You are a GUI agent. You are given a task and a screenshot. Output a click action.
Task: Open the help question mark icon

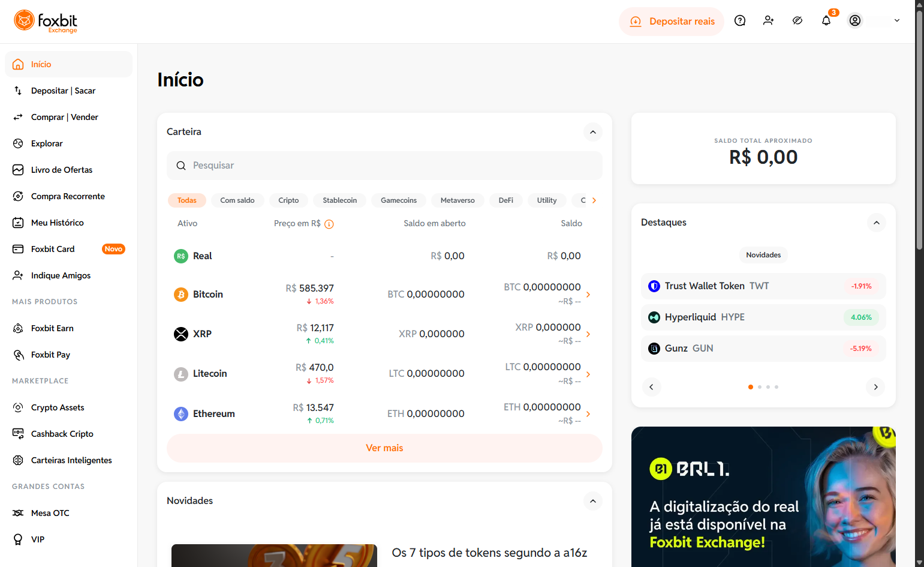pos(740,21)
